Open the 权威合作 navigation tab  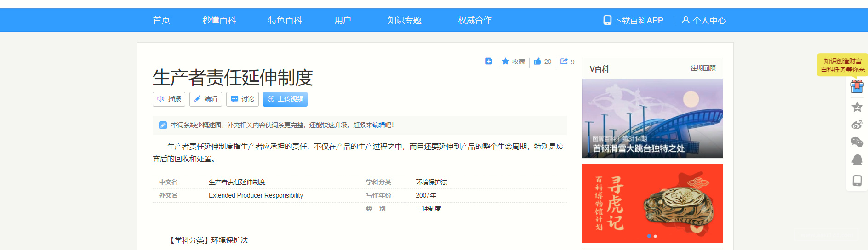[475, 20]
